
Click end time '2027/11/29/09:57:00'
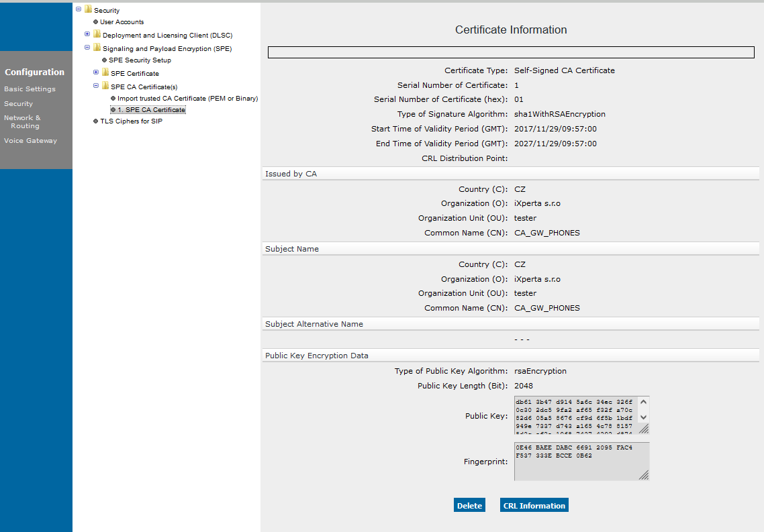pyautogui.click(x=555, y=144)
